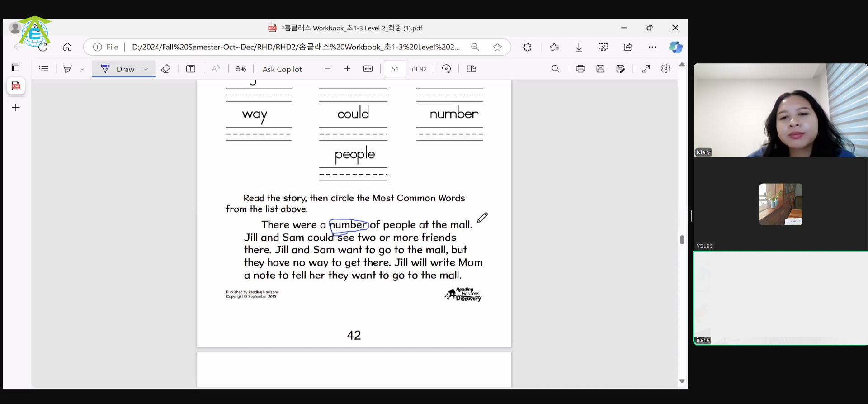Image resolution: width=868 pixels, height=404 pixels.
Task: Click the page number field showing 51
Action: coord(395,69)
